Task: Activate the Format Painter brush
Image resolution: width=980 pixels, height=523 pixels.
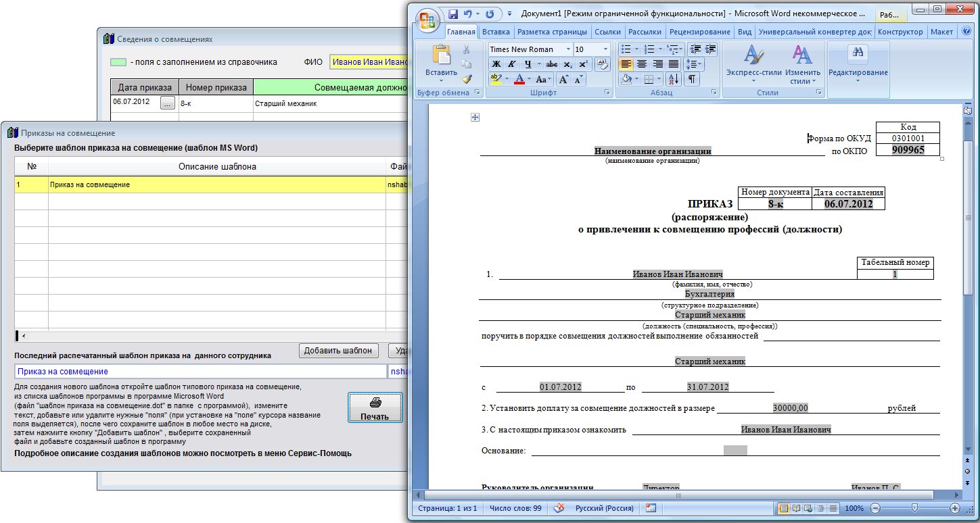Action: (466, 79)
